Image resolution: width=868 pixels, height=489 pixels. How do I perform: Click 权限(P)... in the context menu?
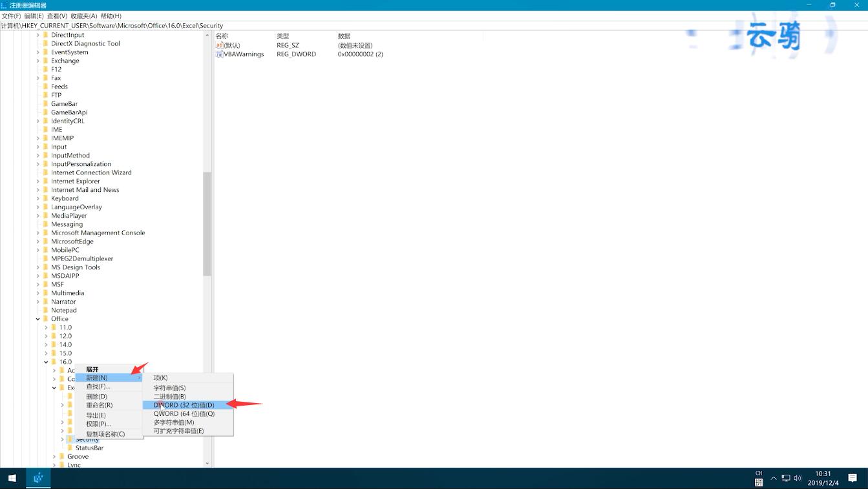pos(109,424)
